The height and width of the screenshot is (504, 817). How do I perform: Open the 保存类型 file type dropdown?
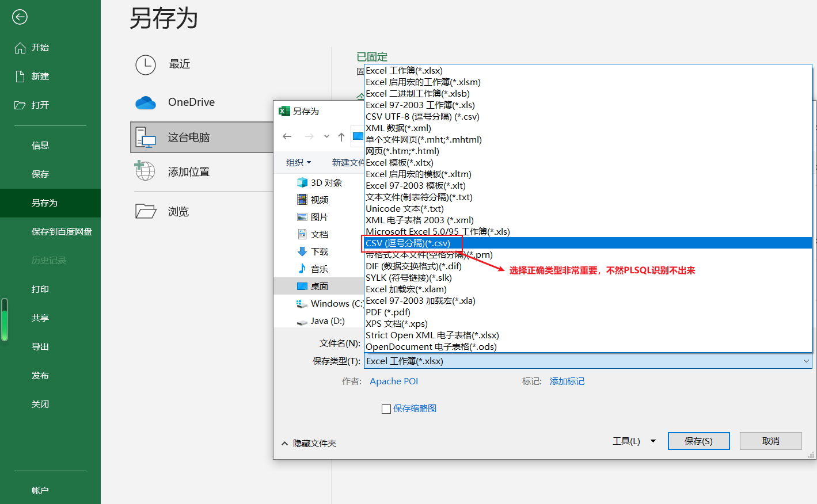(807, 361)
